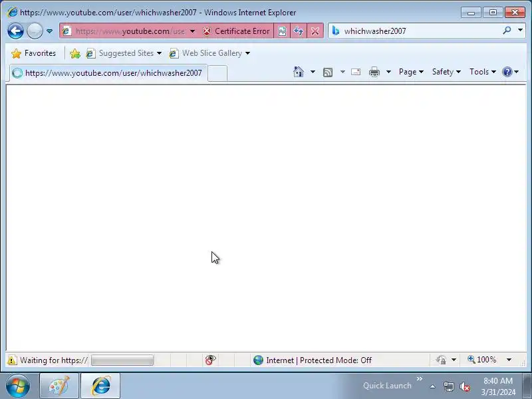Add page to Favorites bar icon
This screenshot has height=399, width=532.
pos(75,53)
